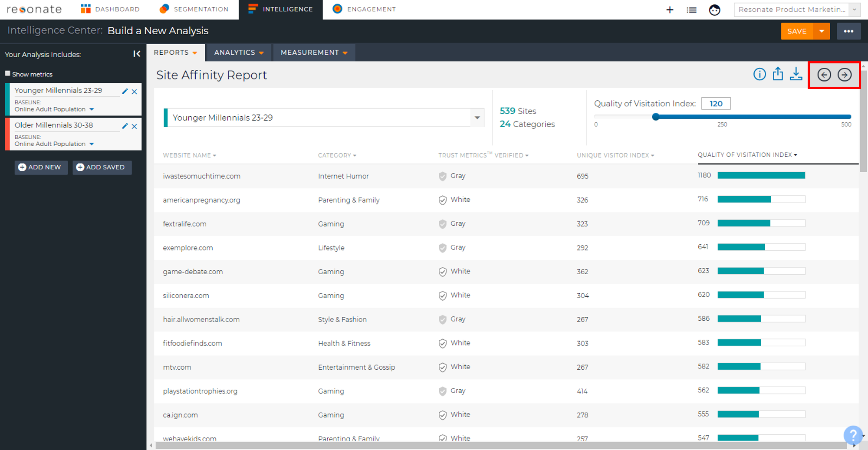Open the MEASUREMENT menu
This screenshot has height=450, width=868.
[314, 53]
